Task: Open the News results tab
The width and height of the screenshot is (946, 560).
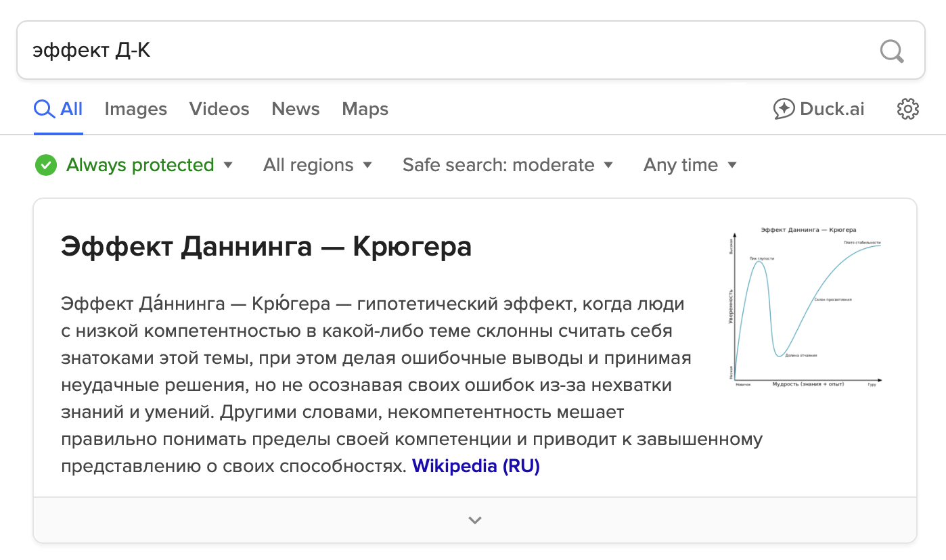Action: pyautogui.click(x=296, y=109)
